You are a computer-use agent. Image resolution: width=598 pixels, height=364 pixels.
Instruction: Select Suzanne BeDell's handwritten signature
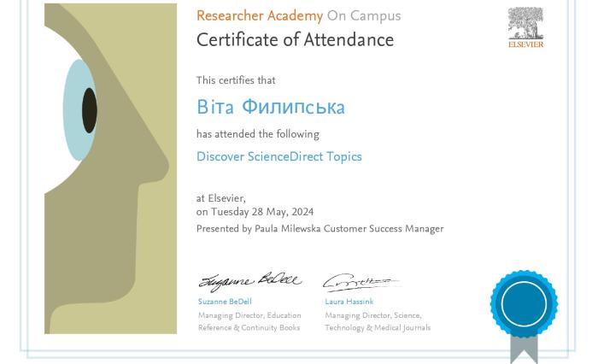coord(249,281)
